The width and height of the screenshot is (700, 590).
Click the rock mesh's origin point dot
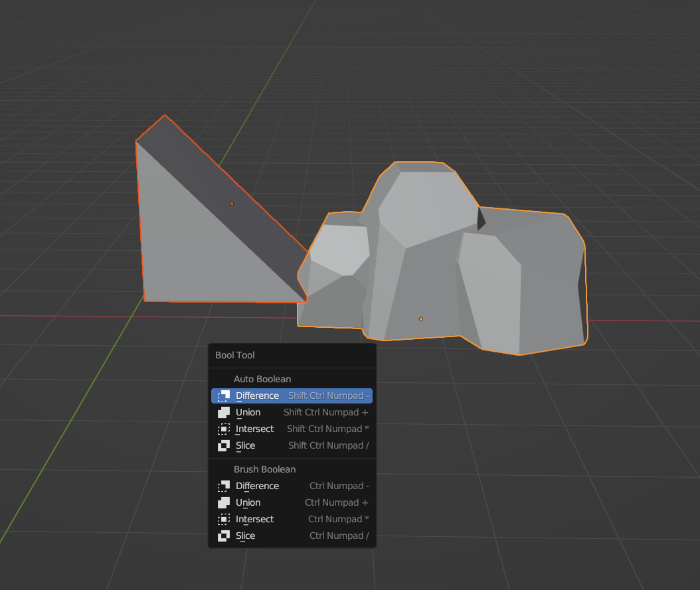click(421, 319)
